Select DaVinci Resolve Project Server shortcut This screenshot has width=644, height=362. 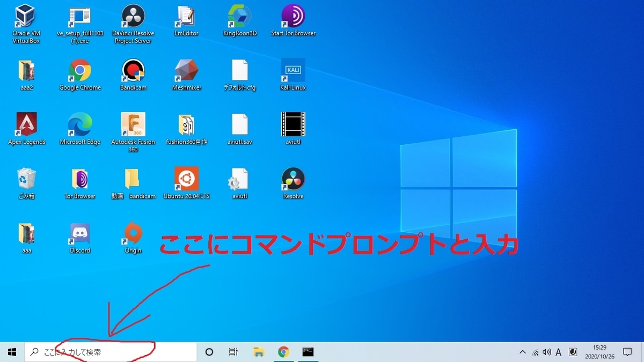pyautogui.click(x=133, y=24)
